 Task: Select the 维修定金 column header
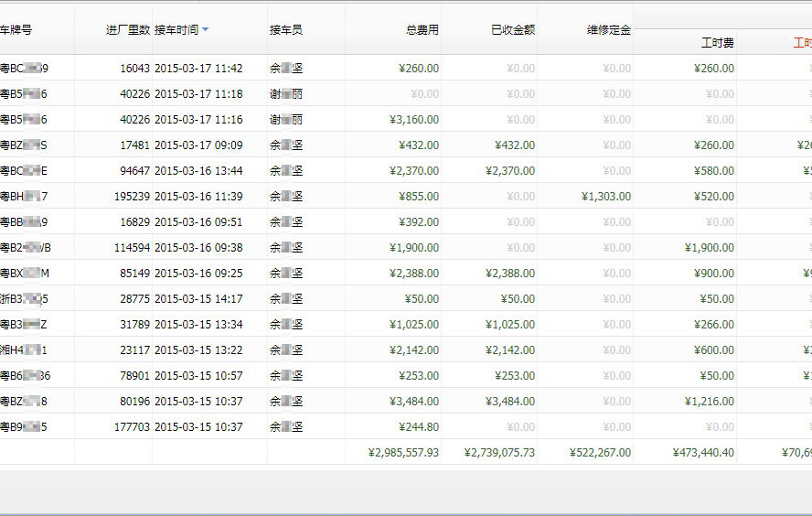pyautogui.click(x=608, y=30)
